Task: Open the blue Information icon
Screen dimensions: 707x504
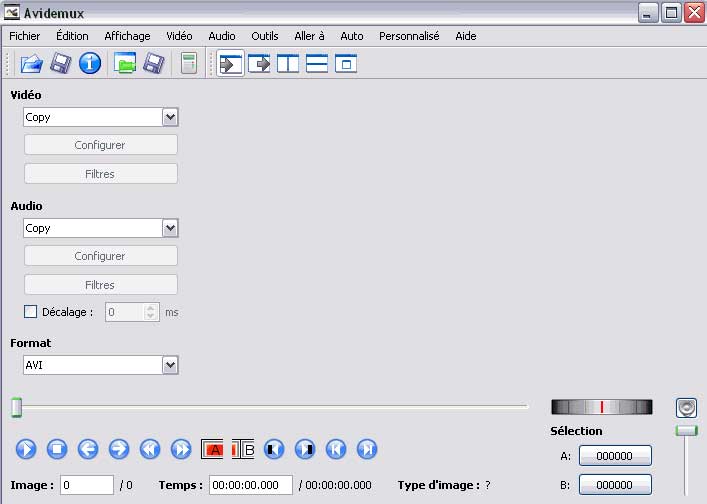Action: click(90, 64)
